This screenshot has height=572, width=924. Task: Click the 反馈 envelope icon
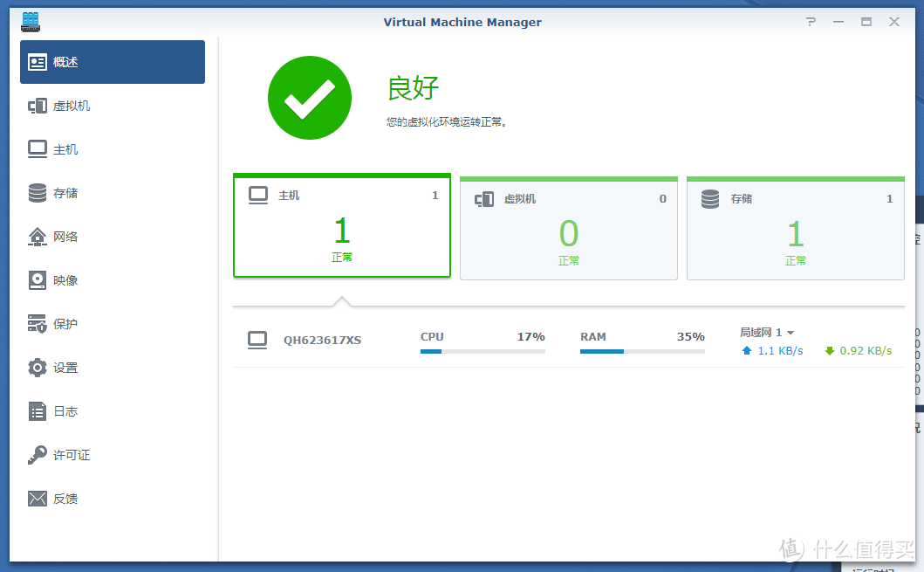(38, 499)
